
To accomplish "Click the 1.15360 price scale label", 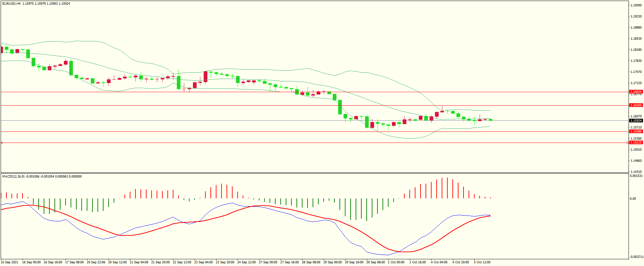I will tap(636, 139).
